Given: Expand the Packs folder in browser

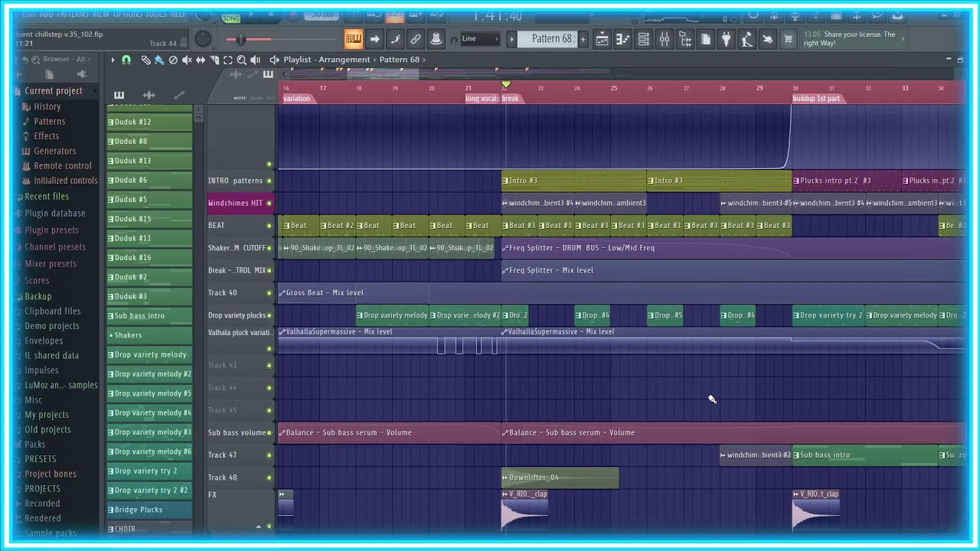Looking at the screenshot, I should click(x=34, y=445).
